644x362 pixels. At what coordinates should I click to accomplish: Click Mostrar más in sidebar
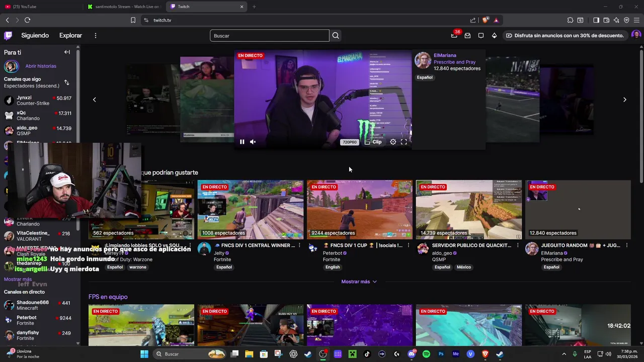18,279
